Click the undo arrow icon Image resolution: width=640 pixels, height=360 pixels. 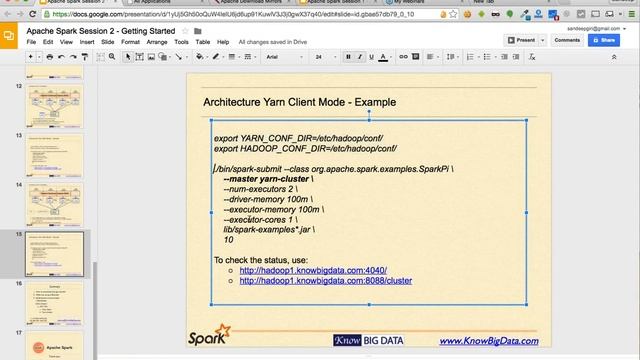pos(61,57)
